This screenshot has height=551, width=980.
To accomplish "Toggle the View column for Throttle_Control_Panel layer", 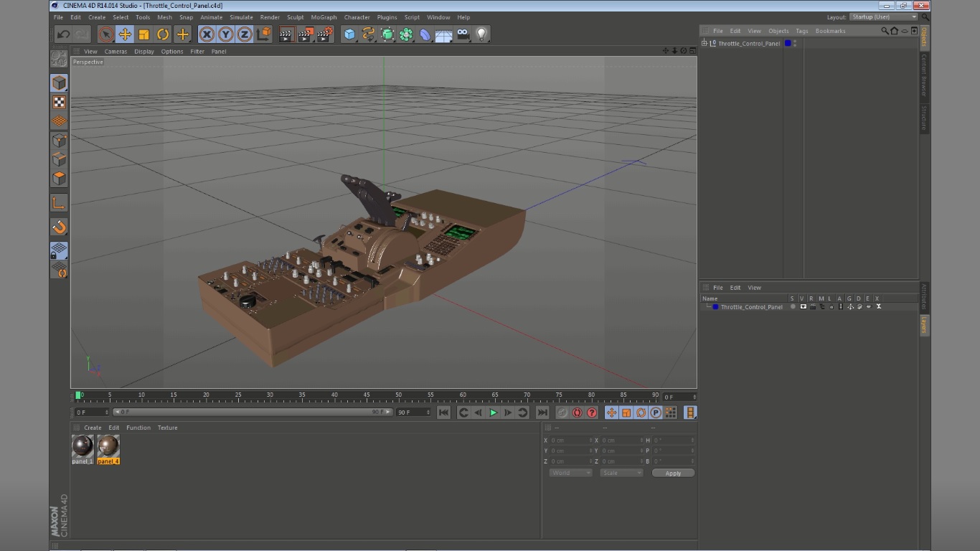I will tap(803, 307).
